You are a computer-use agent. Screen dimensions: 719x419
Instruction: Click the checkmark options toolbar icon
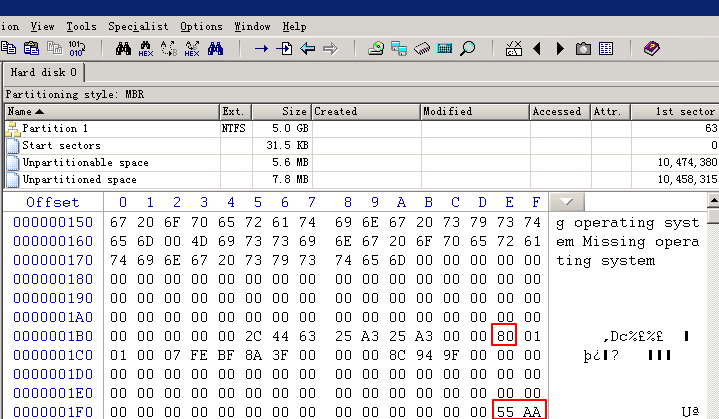point(514,48)
